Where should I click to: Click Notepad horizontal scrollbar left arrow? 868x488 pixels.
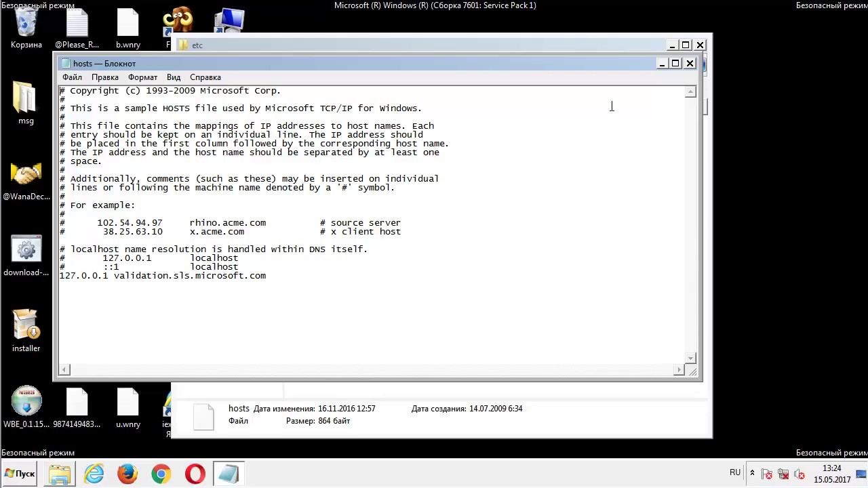tap(64, 369)
